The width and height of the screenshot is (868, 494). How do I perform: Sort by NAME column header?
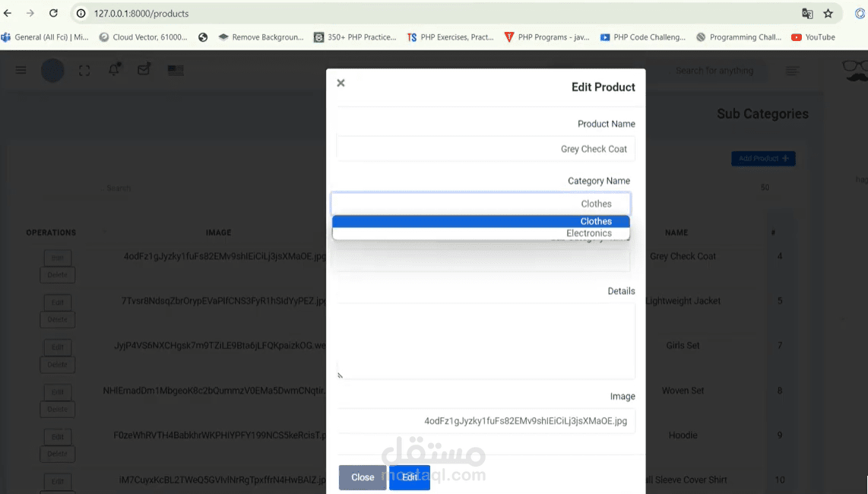pyautogui.click(x=676, y=233)
